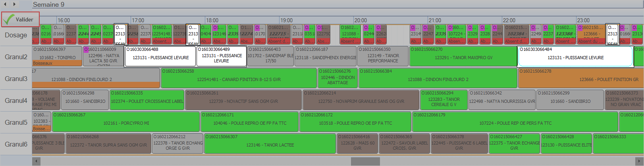Screen dimensions: 644x166
Task: Select 122496 - NATYA LACTA 50 GVR block
Action: [x=103, y=56]
